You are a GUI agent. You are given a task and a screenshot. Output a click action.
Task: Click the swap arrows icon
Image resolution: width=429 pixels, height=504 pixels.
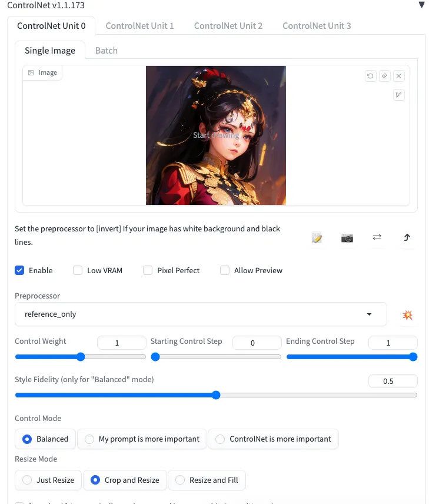(x=377, y=237)
